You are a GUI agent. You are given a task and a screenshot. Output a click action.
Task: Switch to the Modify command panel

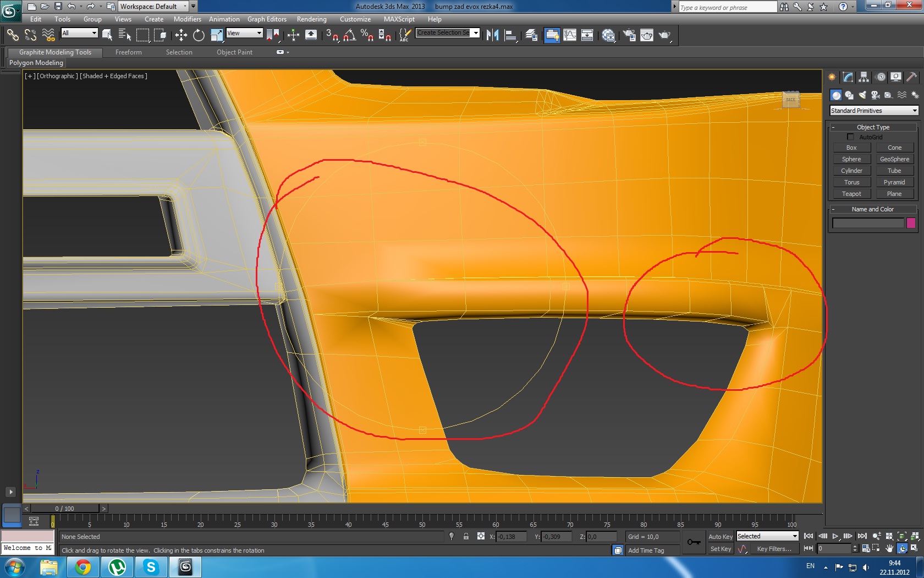pos(848,77)
